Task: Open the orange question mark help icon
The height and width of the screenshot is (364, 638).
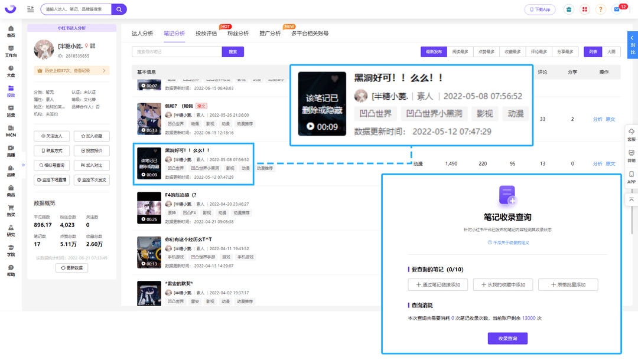Action: point(601,9)
